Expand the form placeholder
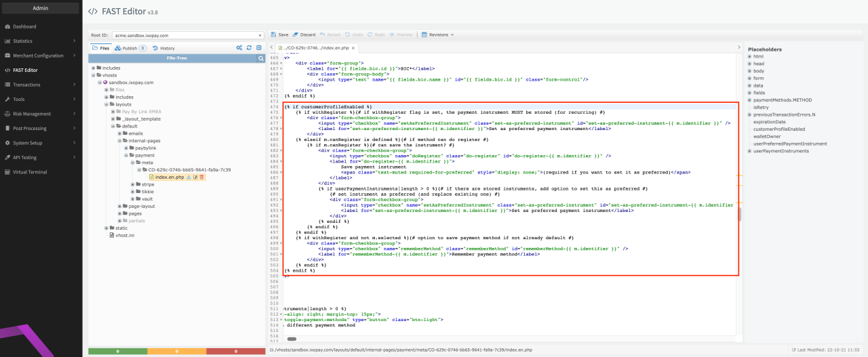 pyautogui.click(x=749, y=78)
